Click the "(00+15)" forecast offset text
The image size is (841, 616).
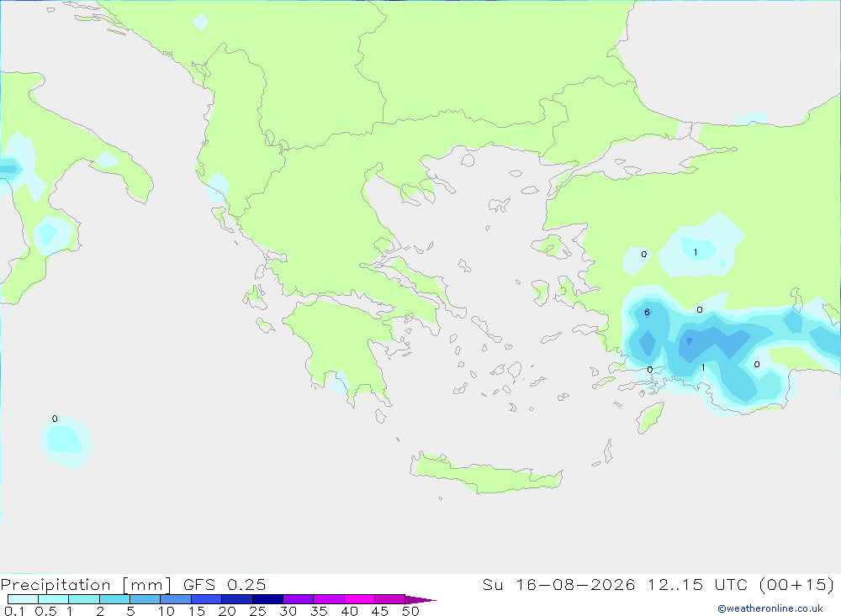[797, 584]
